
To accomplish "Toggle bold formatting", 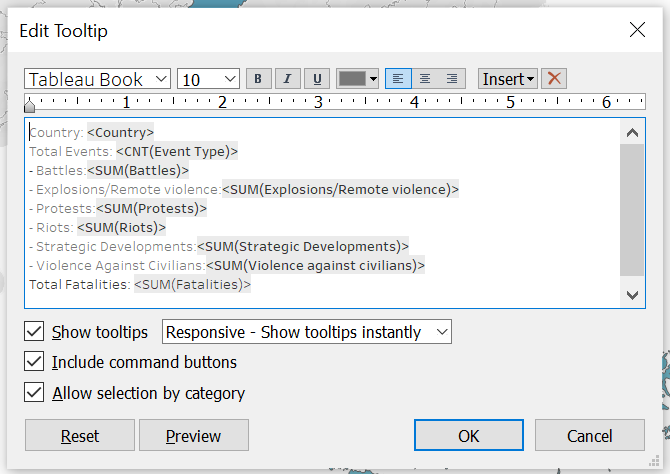I will (x=258, y=79).
